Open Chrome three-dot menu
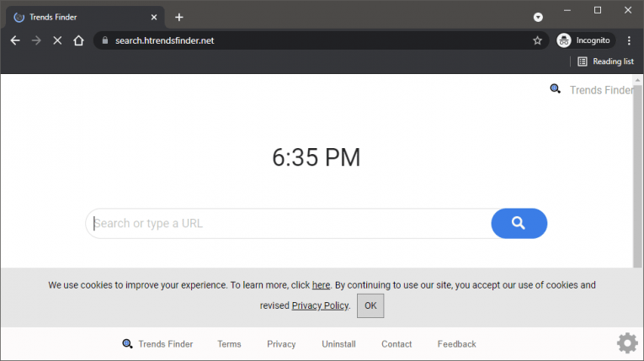The image size is (644, 361). pos(628,40)
